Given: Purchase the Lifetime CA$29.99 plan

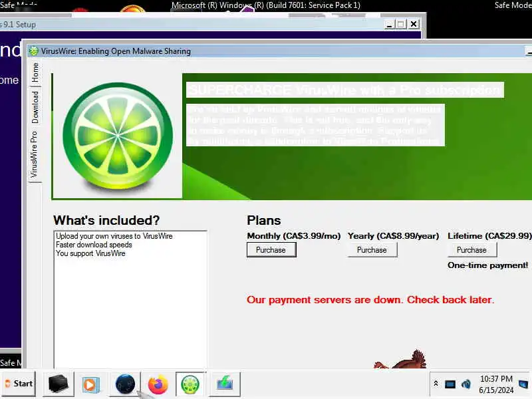Looking at the screenshot, I should (471, 250).
